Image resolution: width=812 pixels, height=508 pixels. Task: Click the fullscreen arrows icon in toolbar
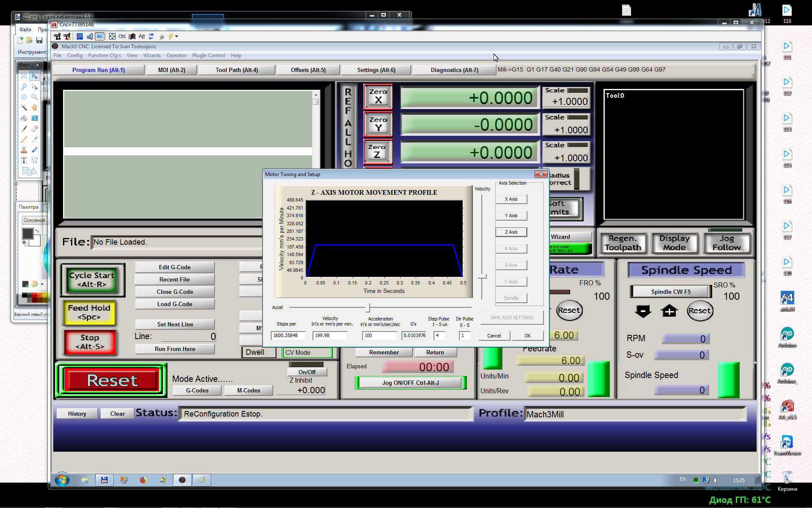point(112,36)
